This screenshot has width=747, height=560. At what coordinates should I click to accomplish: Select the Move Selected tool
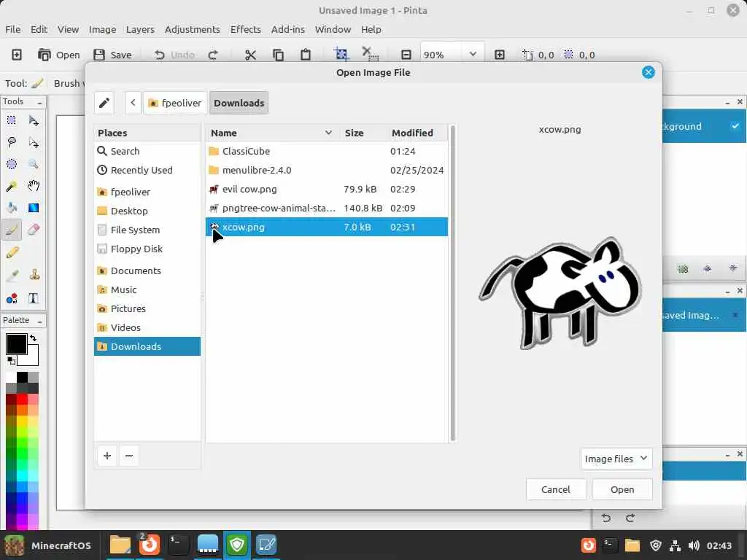pos(34,120)
